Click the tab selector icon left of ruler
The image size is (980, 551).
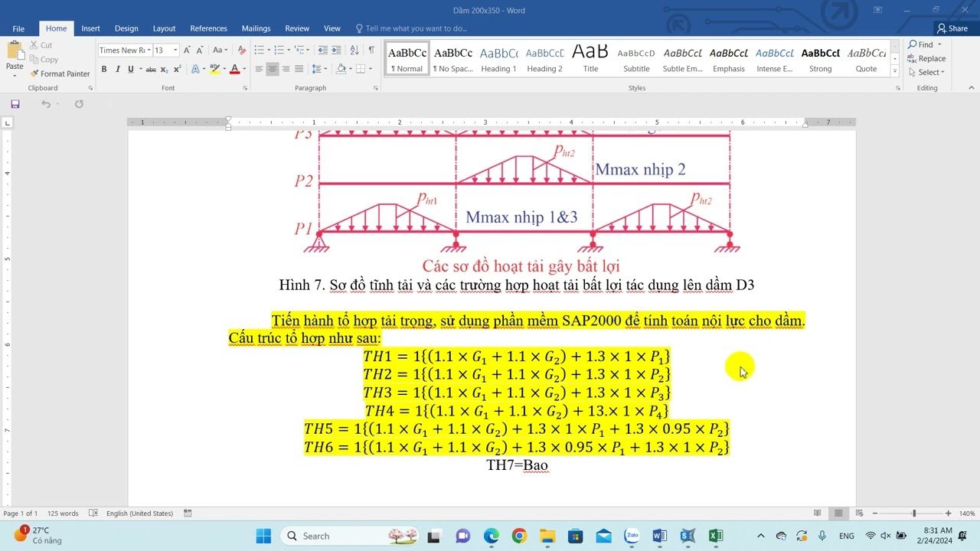click(x=8, y=122)
